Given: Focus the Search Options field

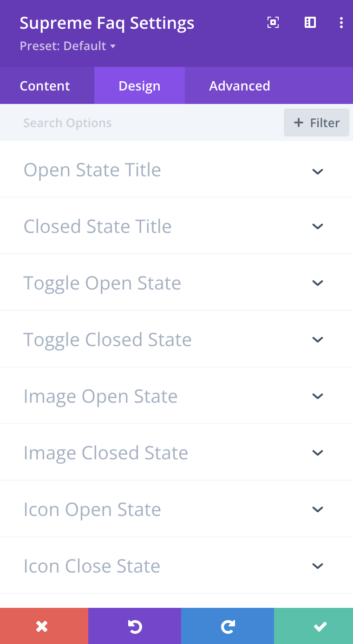Looking at the screenshot, I should 139,123.
